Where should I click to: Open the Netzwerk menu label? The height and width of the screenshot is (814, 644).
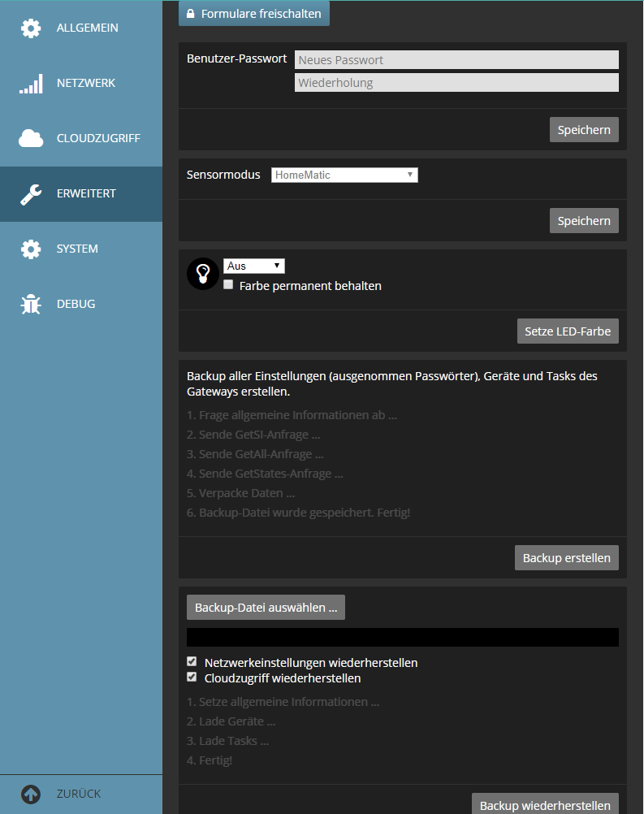[86, 84]
